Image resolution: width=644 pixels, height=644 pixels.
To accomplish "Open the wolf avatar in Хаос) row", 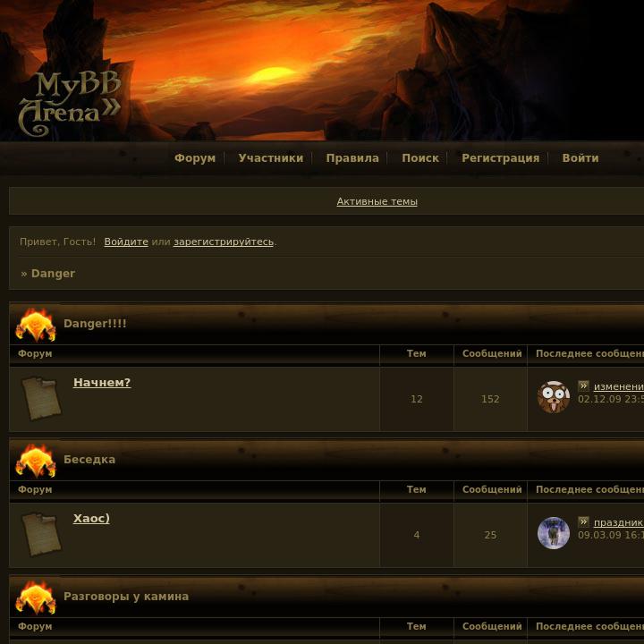I will [554, 533].
